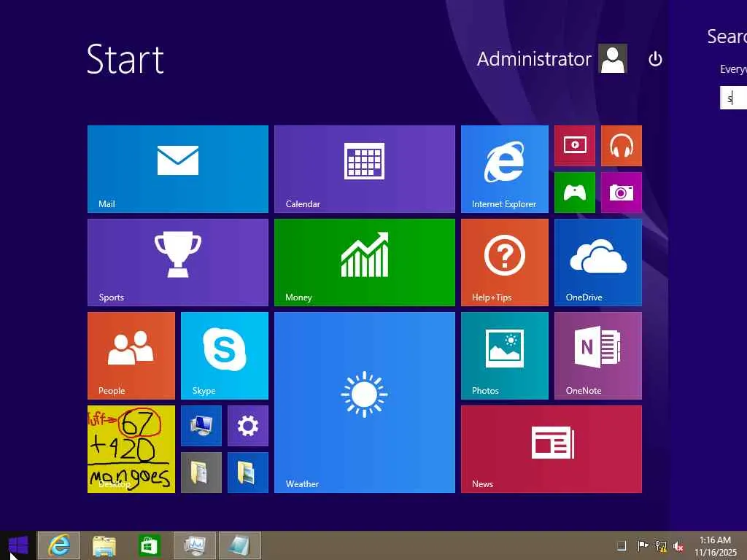Viewport: 747px width, 560px height.
Task: Open the OneDrive tile
Action: coord(598,262)
